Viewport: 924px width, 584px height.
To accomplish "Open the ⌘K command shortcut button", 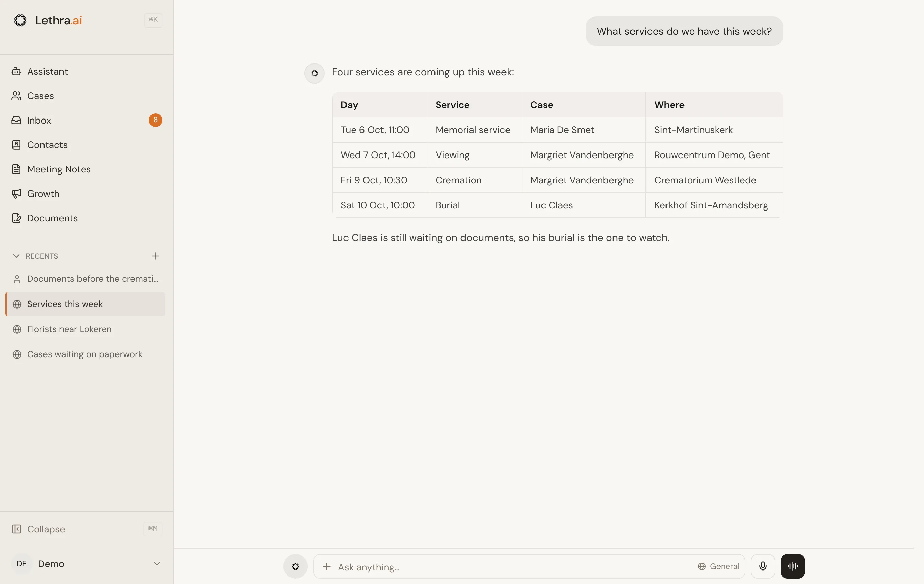I will 153,20.
